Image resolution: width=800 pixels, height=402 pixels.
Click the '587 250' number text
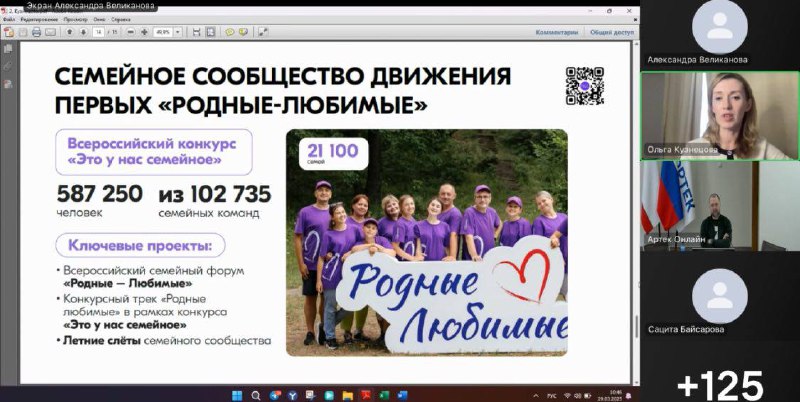tap(99, 194)
